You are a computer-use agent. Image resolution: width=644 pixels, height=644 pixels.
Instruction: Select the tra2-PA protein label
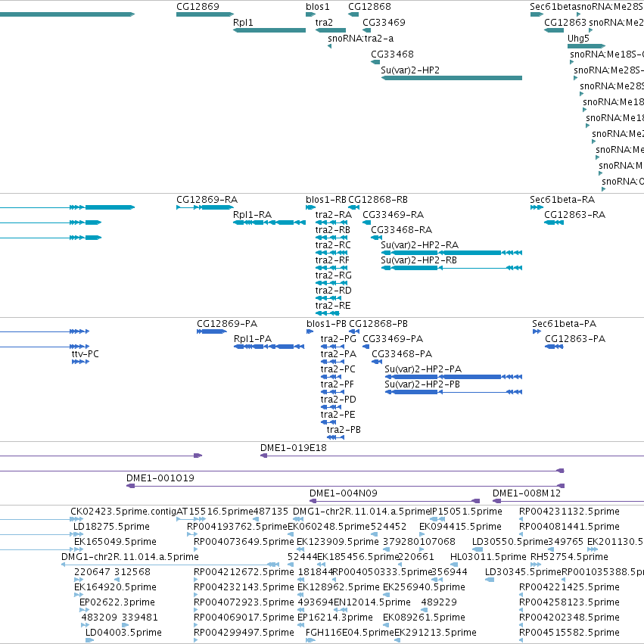tap(338, 354)
